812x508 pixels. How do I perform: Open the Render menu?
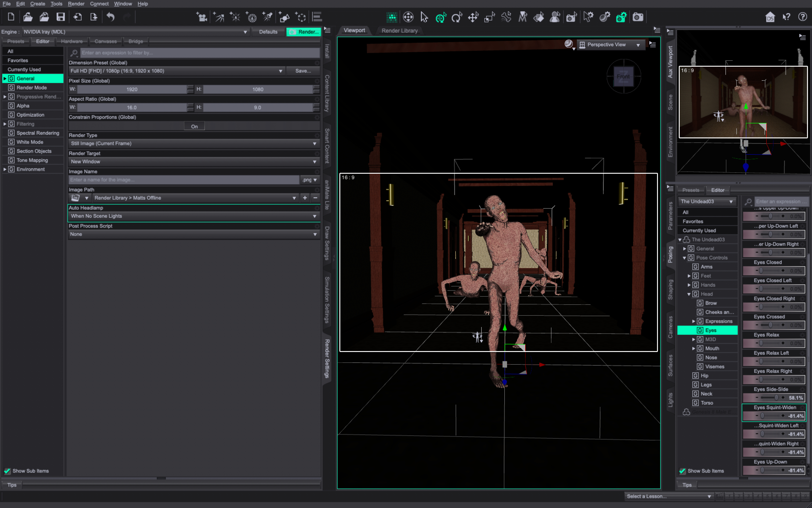(x=76, y=4)
